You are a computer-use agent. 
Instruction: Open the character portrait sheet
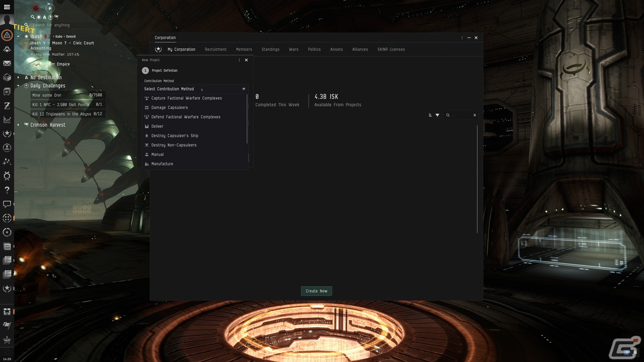[x=7, y=21]
